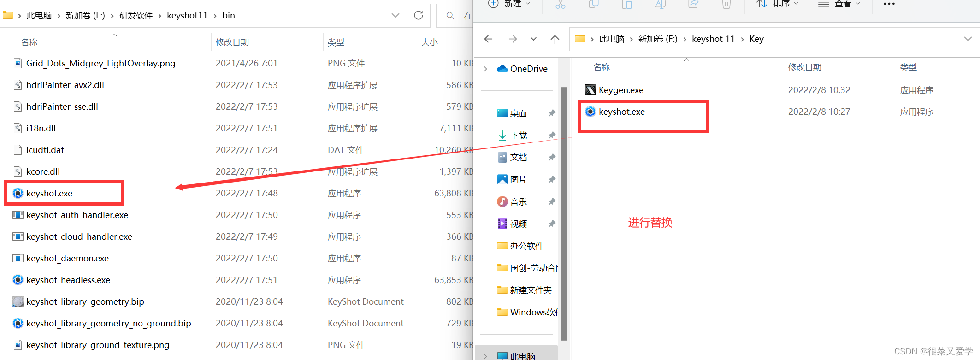Image resolution: width=980 pixels, height=360 pixels.
Task: Expand the F: window address bar history dropdown
Action: click(968, 39)
